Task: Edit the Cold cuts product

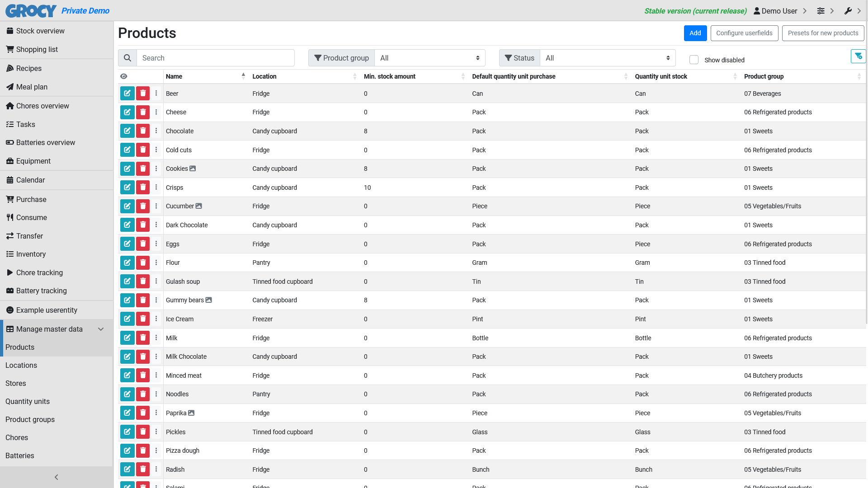Action: pyautogui.click(x=127, y=150)
